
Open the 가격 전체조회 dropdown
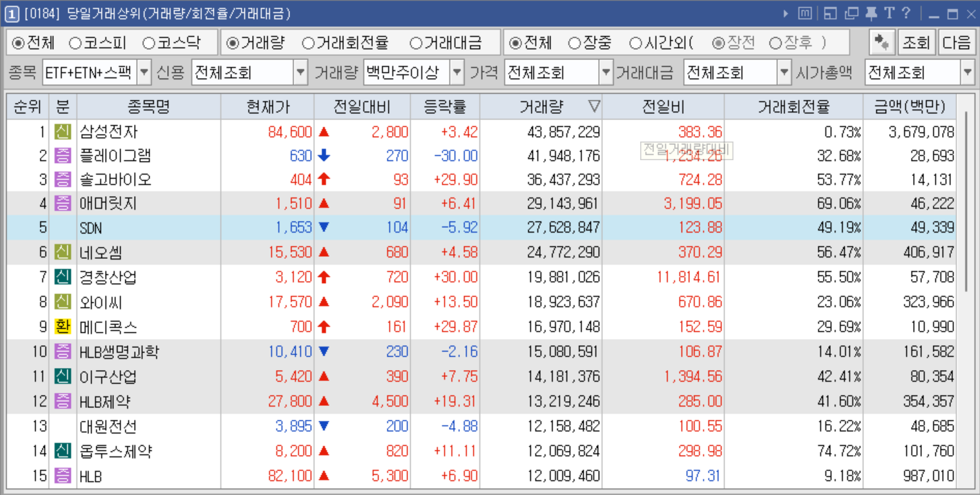(606, 72)
